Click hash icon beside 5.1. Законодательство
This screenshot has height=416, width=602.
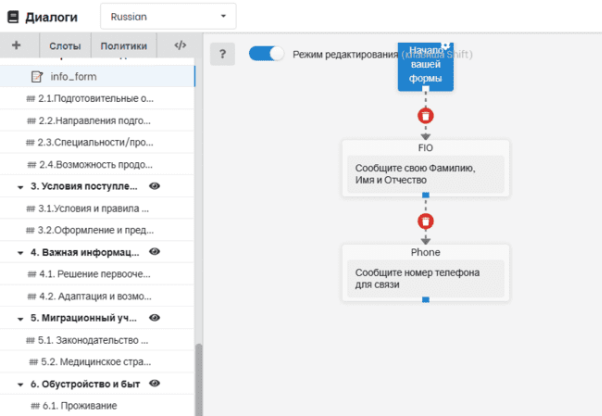tap(31, 341)
